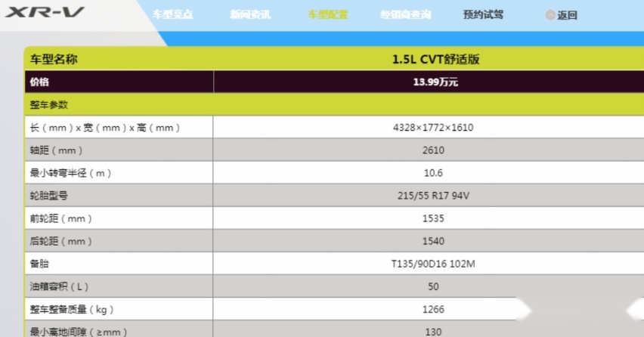Select the 215/55 R17 94V tire value
The image size is (644, 337).
click(433, 196)
